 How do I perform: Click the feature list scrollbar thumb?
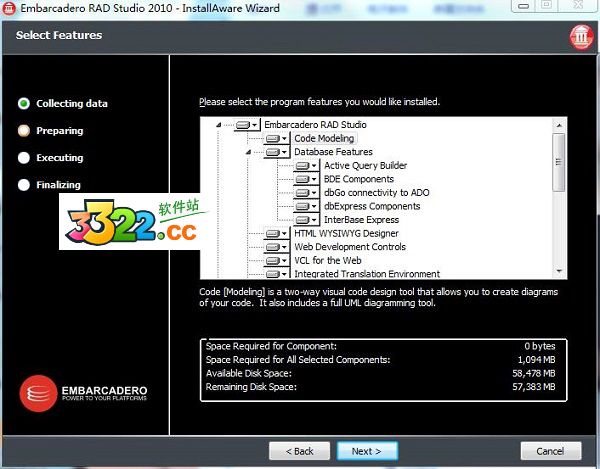point(559,162)
